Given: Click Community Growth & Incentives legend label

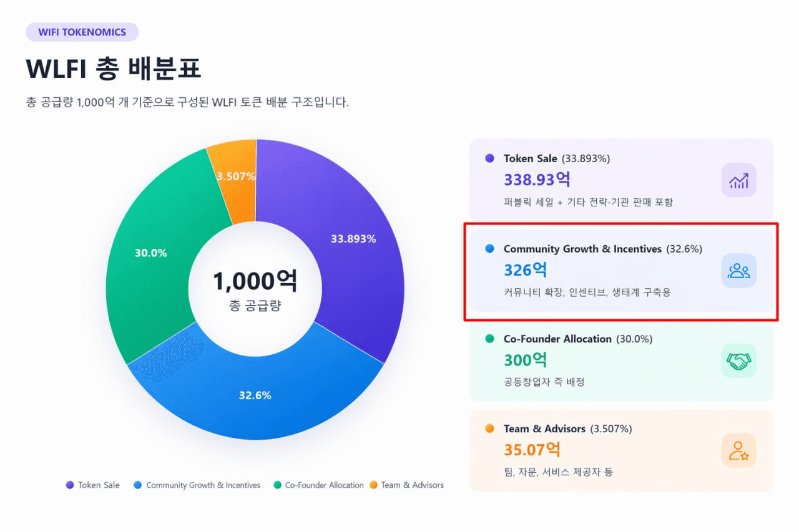Looking at the screenshot, I should [203, 485].
